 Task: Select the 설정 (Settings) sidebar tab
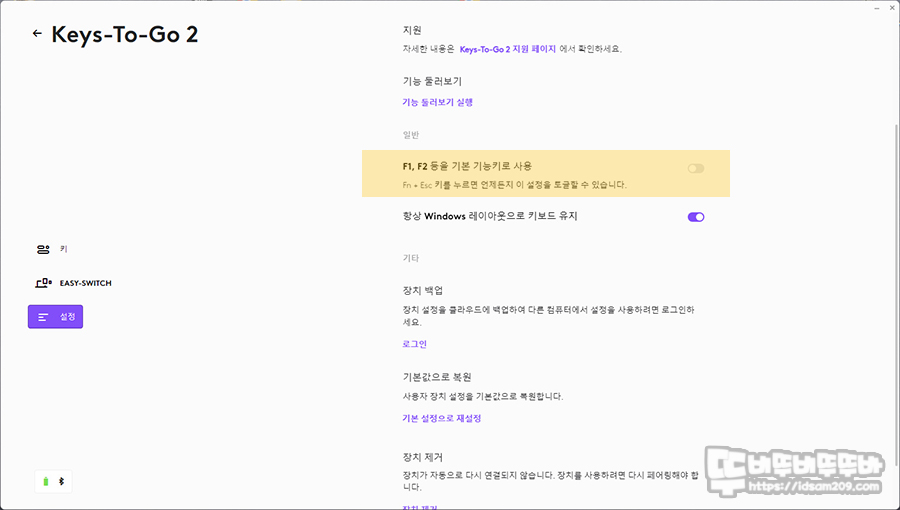pos(55,317)
